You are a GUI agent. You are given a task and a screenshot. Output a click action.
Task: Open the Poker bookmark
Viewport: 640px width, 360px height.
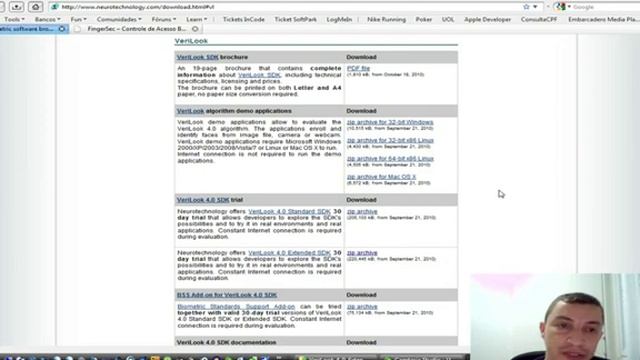424,19
